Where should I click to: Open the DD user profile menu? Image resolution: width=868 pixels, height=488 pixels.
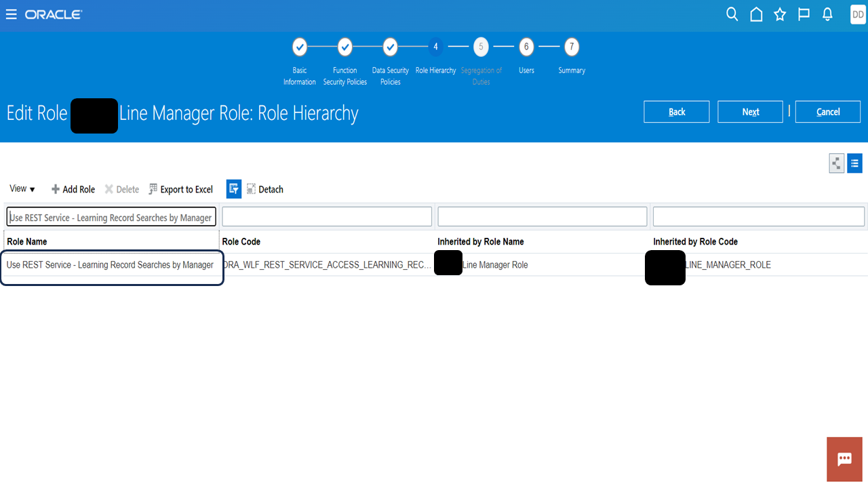pyautogui.click(x=857, y=14)
